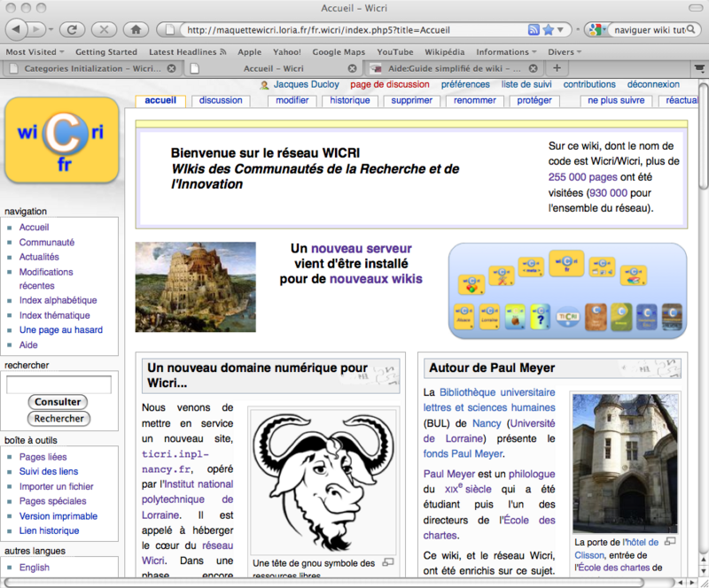Select the historique tab

pos(349,101)
